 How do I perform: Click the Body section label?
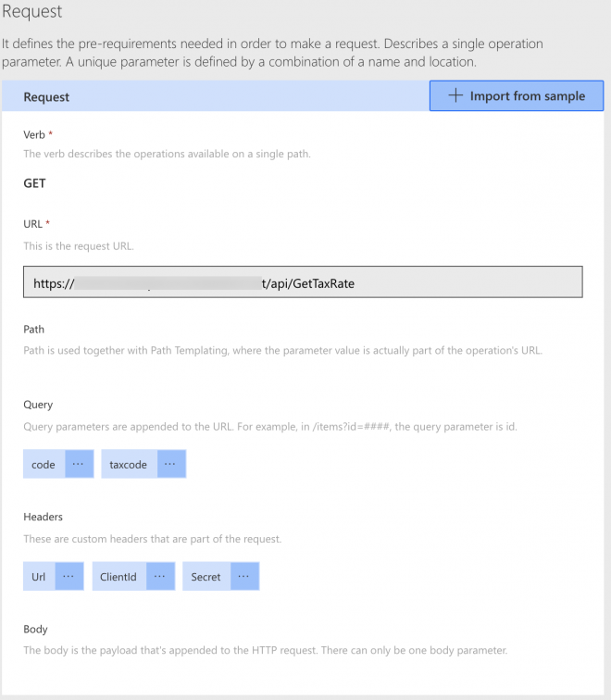[x=35, y=629]
